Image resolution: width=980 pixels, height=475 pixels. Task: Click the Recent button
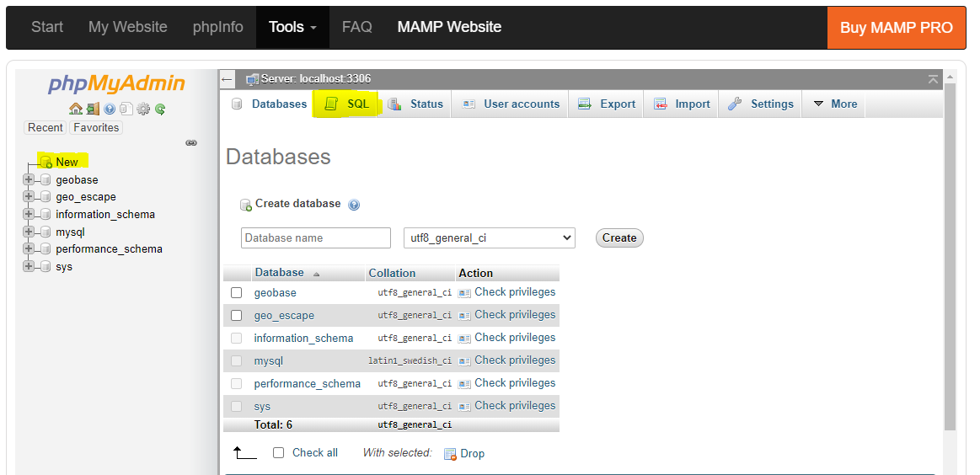tap(46, 127)
